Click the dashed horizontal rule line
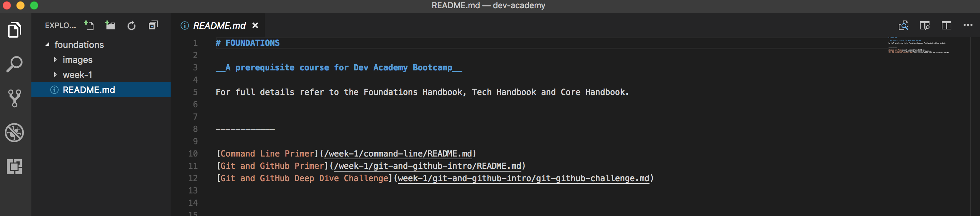This screenshot has height=216, width=980. [x=245, y=129]
